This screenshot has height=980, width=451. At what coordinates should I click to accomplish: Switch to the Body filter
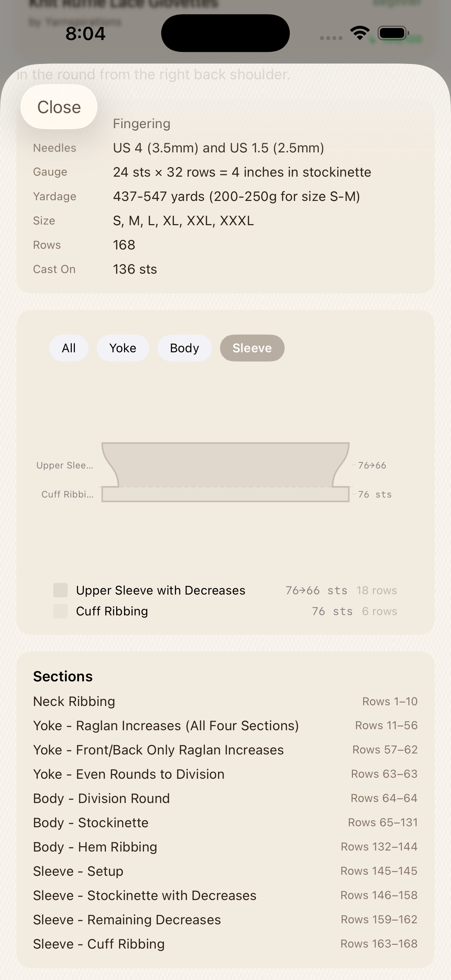(x=184, y=348)
